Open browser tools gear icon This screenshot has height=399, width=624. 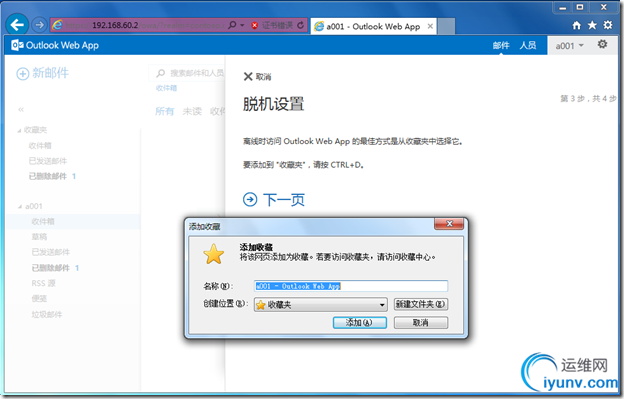click(x=608, y=25)
